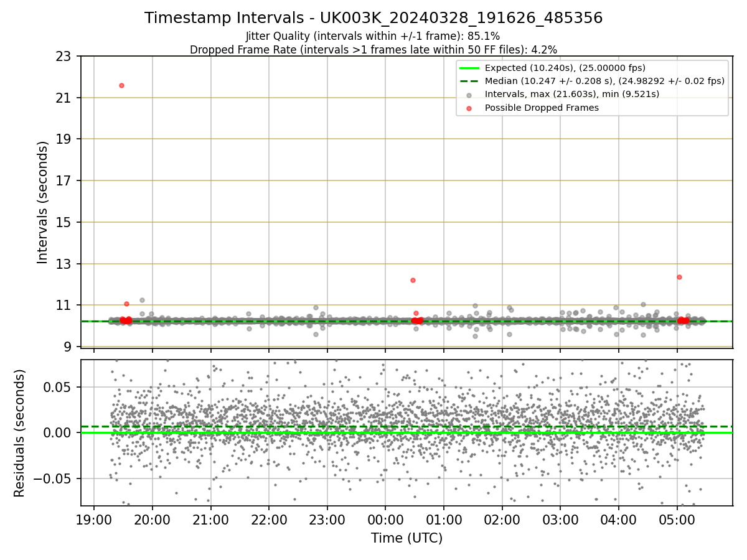Click time tick label '04:00'
This screenshot has height=560, width=747.
[619, 520]
